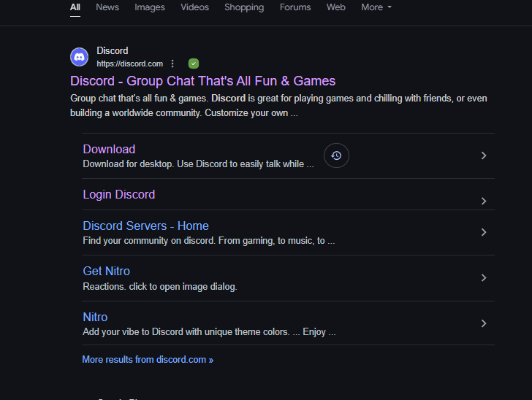This screenshot has height=400, width=532.
Task: Click the Discord logo favicon
Action: (79, 57)
